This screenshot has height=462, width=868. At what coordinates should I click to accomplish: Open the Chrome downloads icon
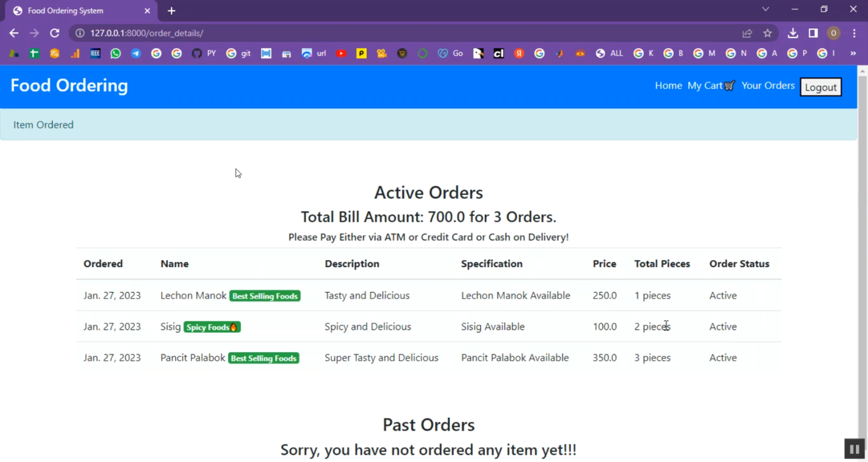point(793,34)
